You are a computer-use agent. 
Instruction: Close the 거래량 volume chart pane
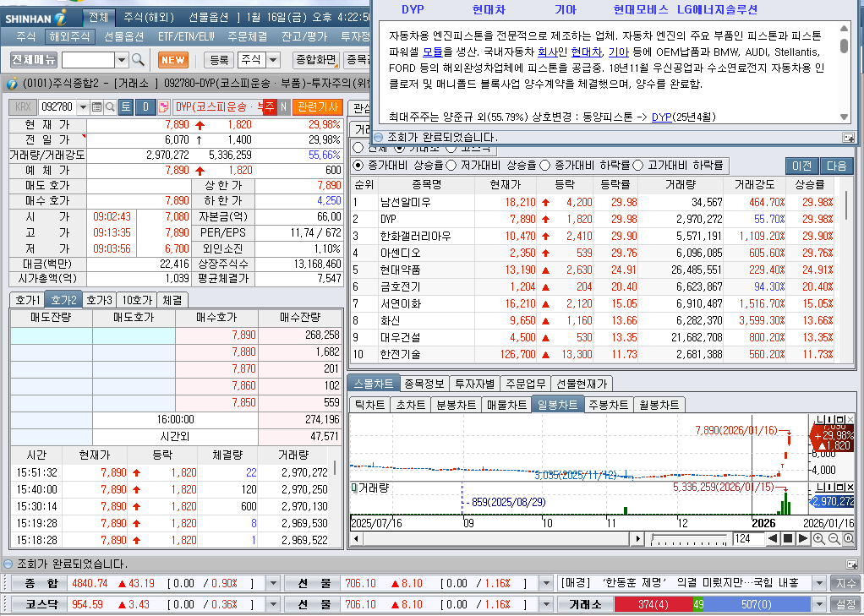click(850, 488)
